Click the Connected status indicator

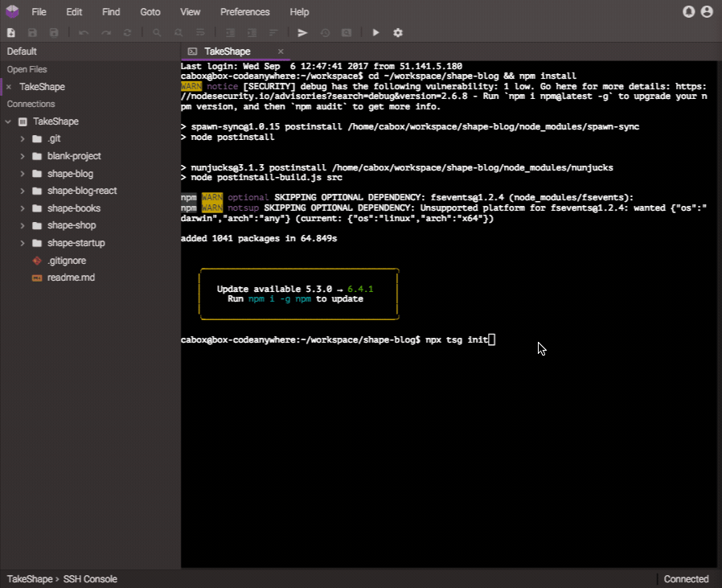pyautogui.click(x=686, y=579)
